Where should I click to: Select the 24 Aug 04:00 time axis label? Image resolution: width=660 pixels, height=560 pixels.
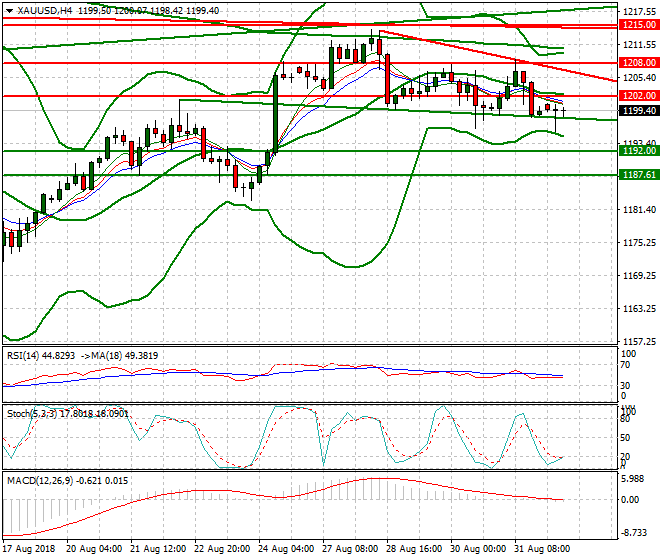[286, 549]
